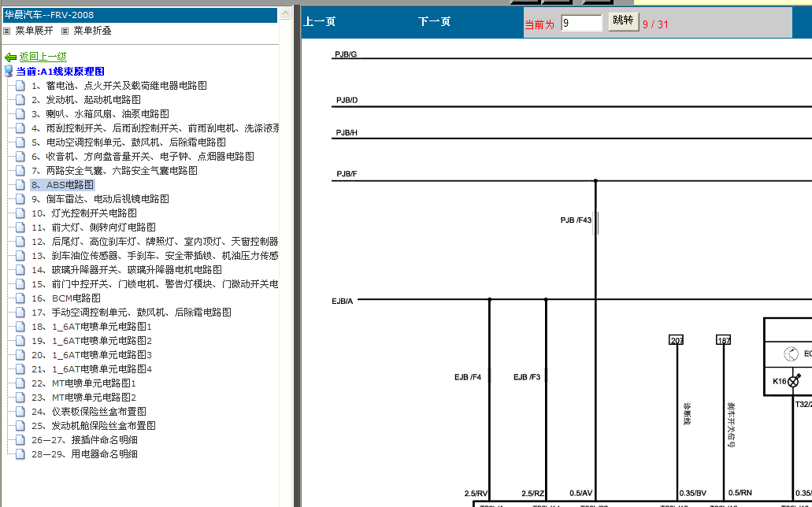Open the 返回上一级 link

pos(43,57)
